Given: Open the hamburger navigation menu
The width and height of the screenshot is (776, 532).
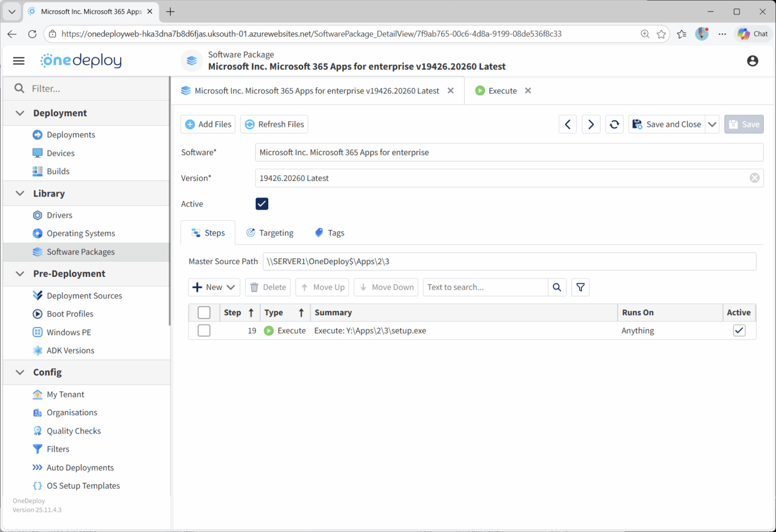Looking at the screenshot, I should [19, 61].
